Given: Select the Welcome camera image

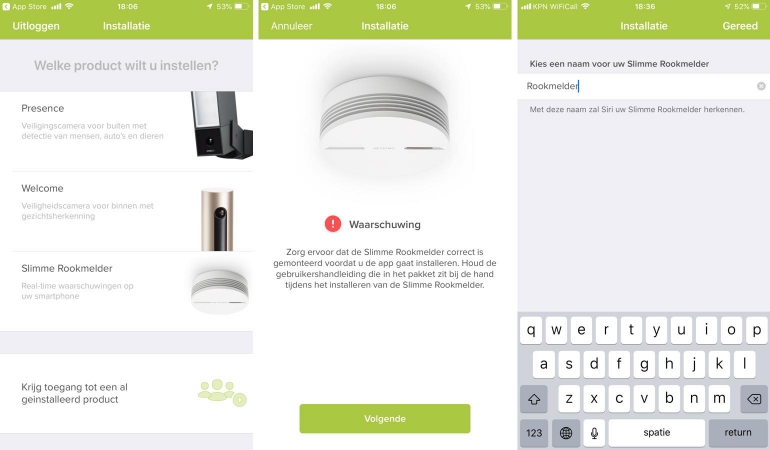Looking at the screenshot, I should pos(217,219).
